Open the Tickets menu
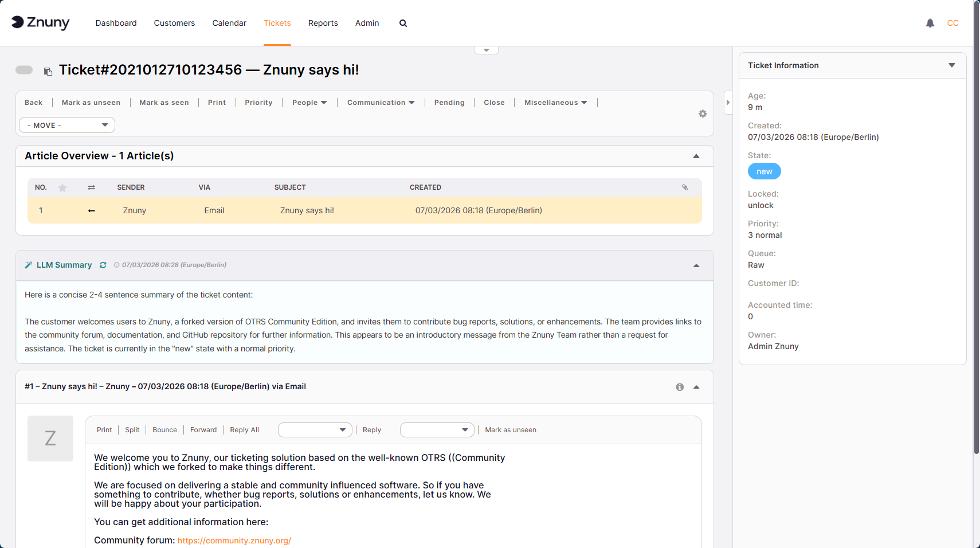The width and height of the screenshot is (980, 548). coord(277,23)
